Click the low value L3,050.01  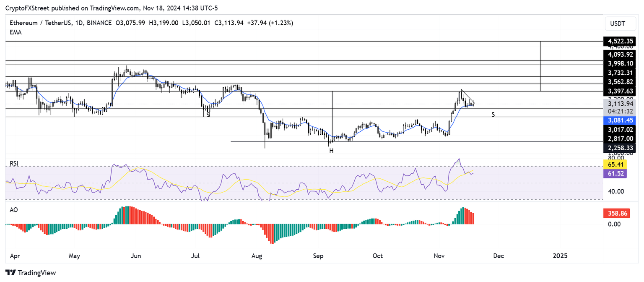(x=196, y=23)
